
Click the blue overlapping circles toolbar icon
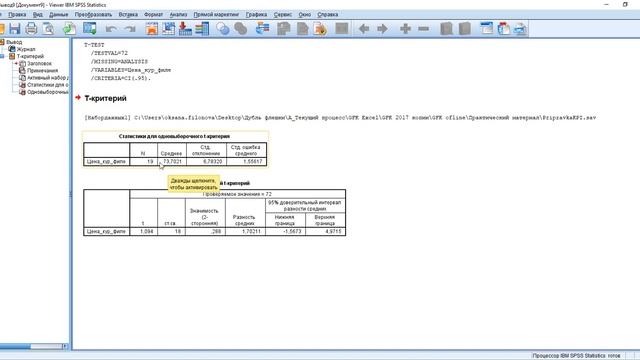(222, 29)
